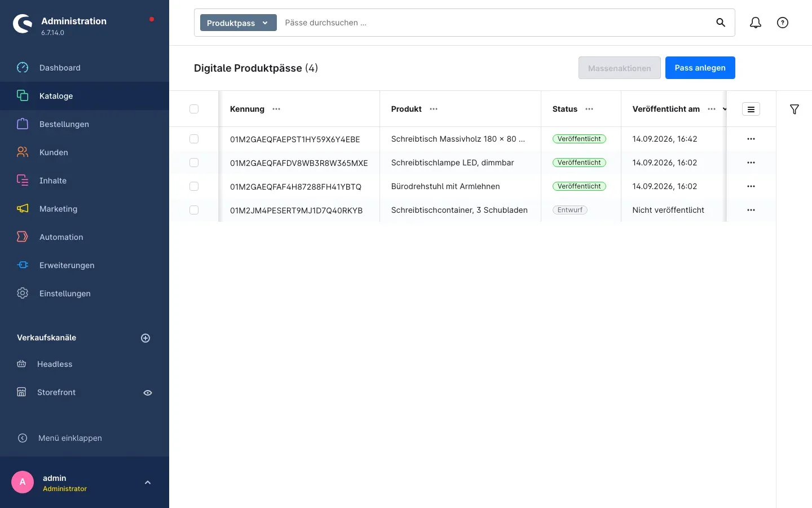Open notifications bell
Screen dimensions: 812x508
pos(756,23)
